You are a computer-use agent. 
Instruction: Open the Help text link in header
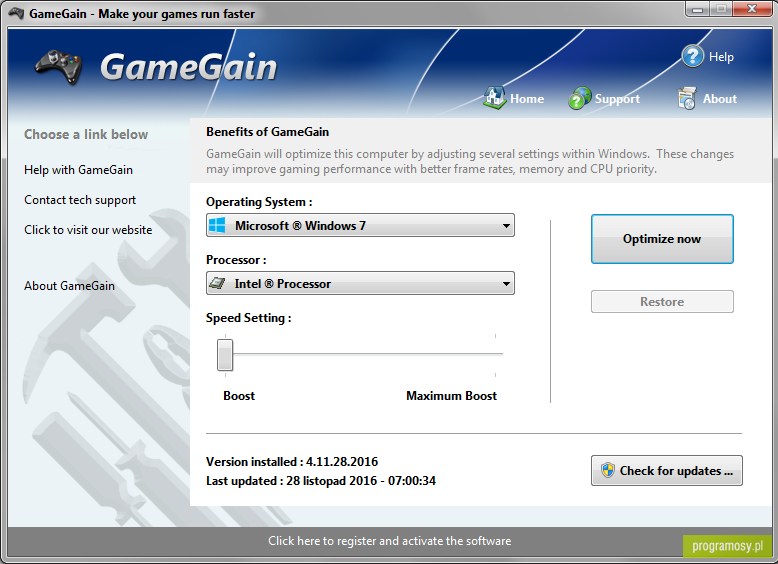[721, 57]
